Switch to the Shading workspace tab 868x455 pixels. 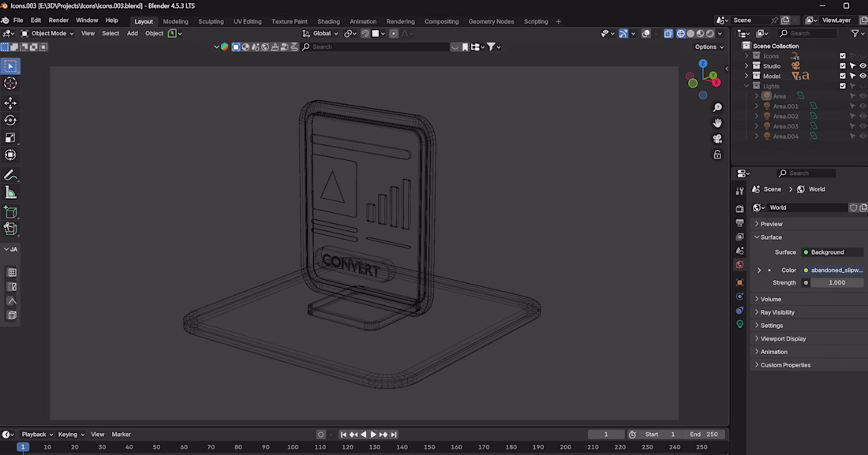pos(329,21)
